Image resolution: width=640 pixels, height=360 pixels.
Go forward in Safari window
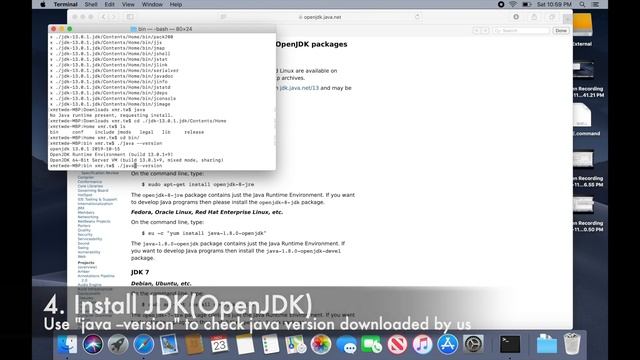click(114, 17)
